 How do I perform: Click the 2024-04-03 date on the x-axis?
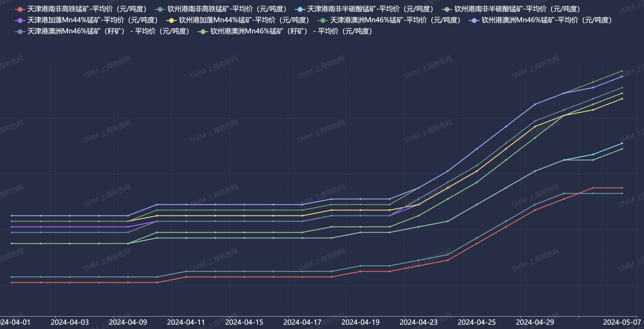click(x=70, y=322)
